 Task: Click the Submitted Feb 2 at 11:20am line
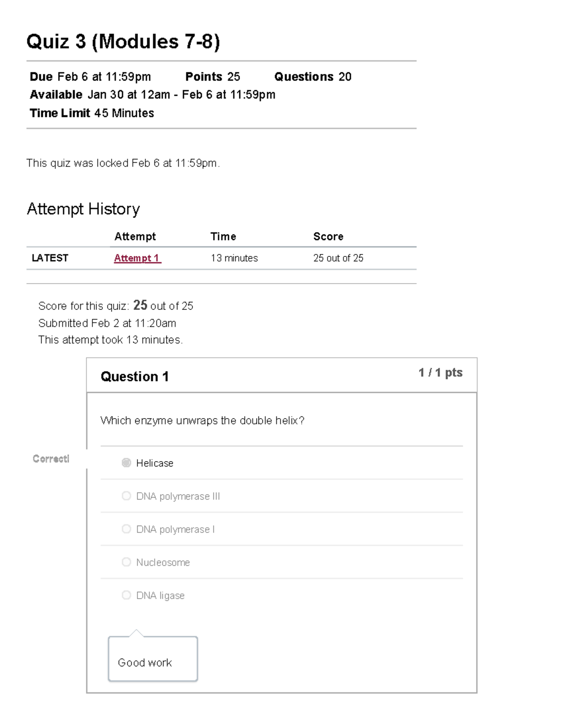pos(107,323)
